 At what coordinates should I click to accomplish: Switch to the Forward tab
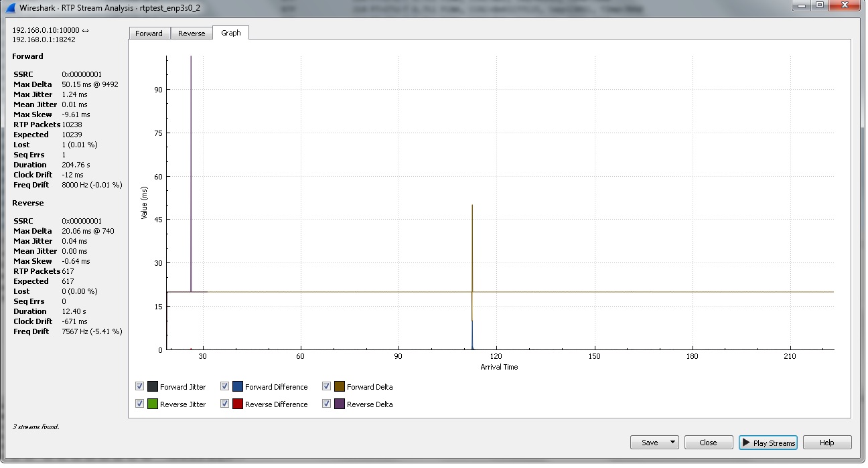click(149, 33)
